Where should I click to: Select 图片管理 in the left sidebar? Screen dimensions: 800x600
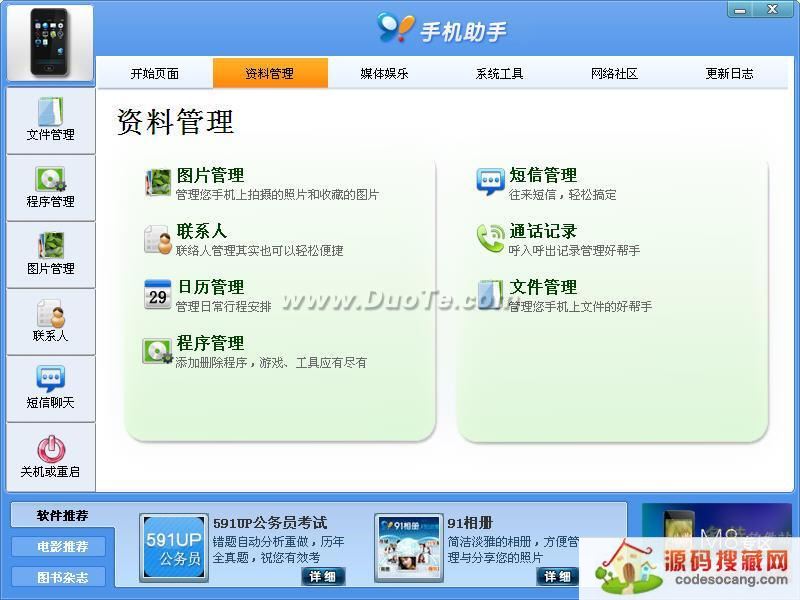point(50,254)
